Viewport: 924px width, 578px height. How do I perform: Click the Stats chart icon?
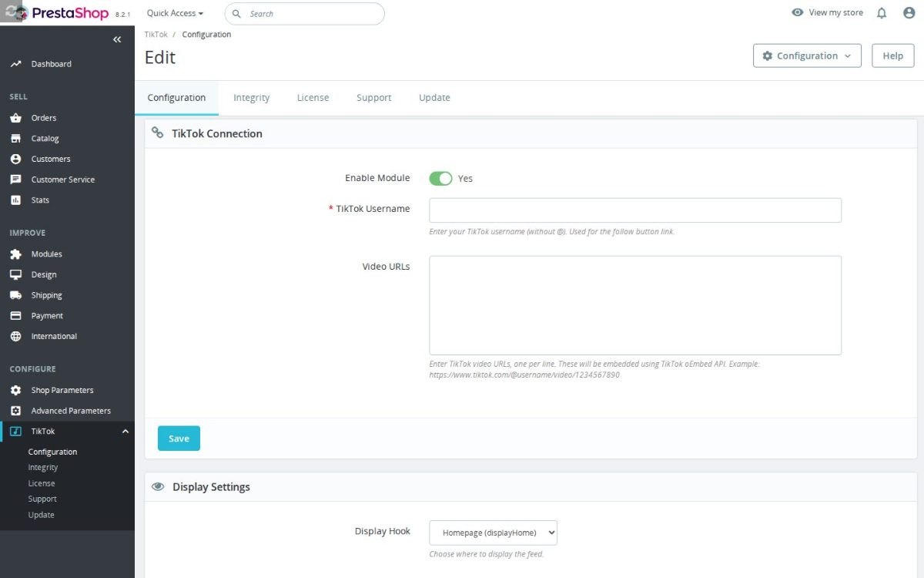tap(15, 200)
